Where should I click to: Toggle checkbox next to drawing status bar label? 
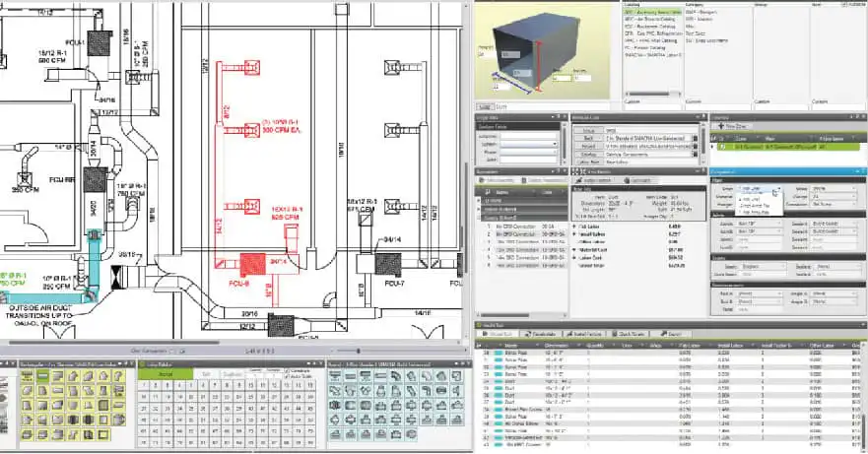coord(172,351)
